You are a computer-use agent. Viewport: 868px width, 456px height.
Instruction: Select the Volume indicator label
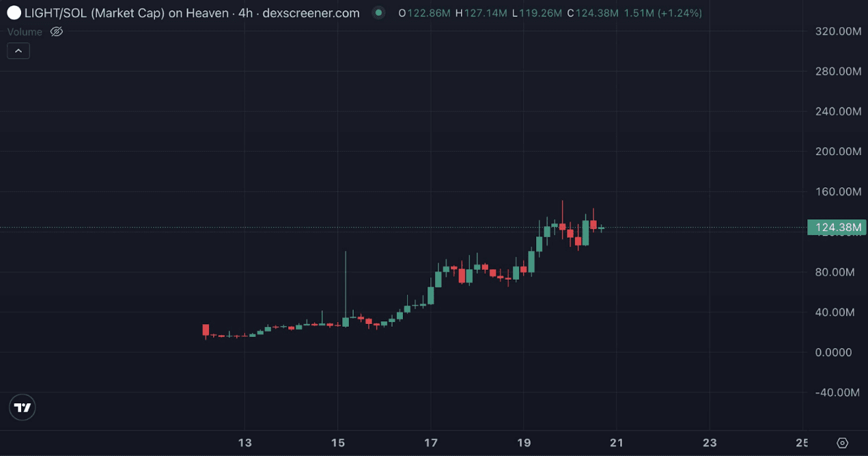pyautogui.click(x=25, y=31)
